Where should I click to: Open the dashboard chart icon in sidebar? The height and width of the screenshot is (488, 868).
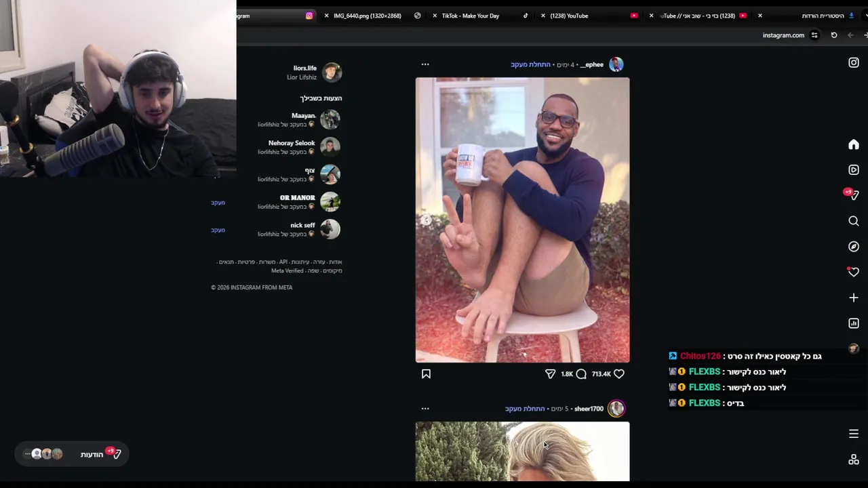(854, 323)
